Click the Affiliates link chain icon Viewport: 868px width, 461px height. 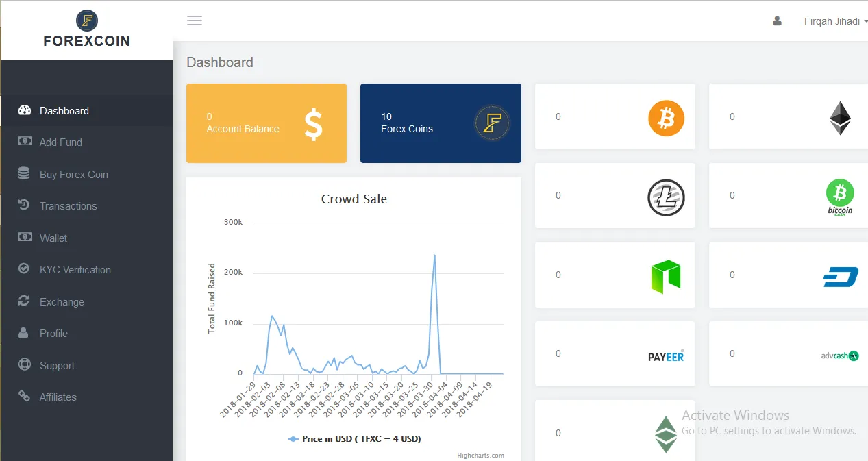click(x=24, y=396)
